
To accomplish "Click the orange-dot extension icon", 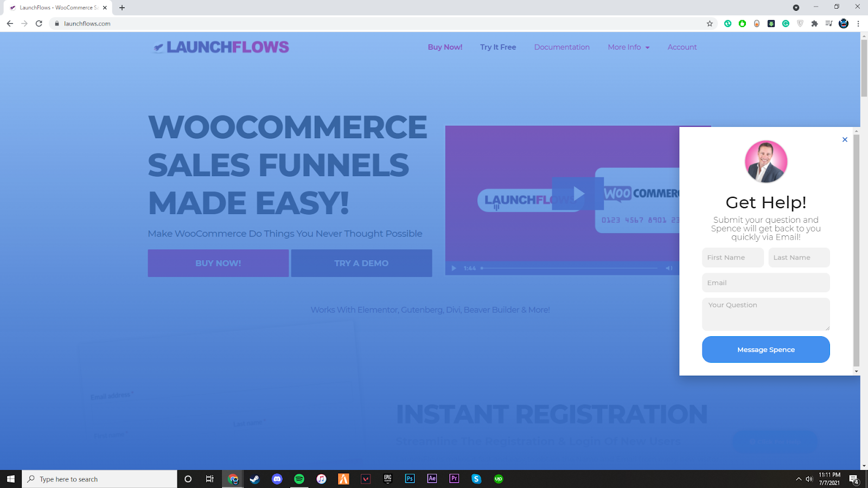I will [757, 23].
